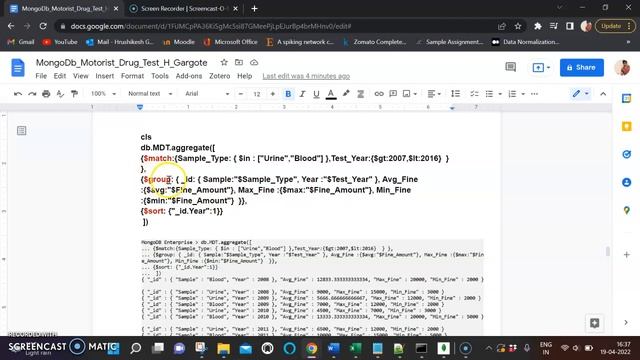Click the browser address bar URL
Viewport: 640px width, 360px height.
(211, 26)
